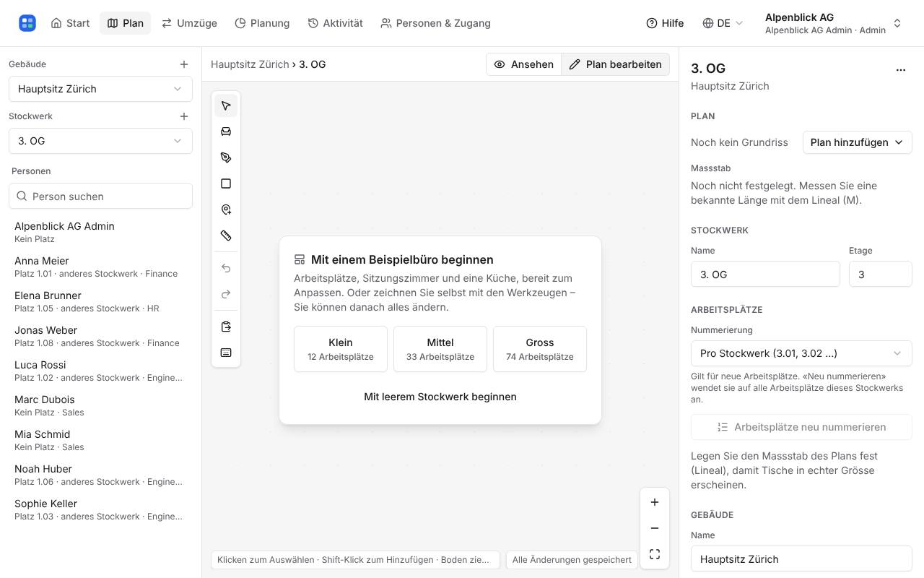Open the 3. OG floor dropdown

(100, 141)
